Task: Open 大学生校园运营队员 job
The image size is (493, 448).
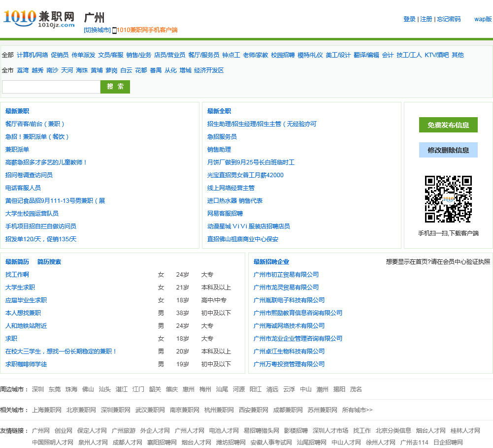Action: pyautogui.click(x=32, y=214)
